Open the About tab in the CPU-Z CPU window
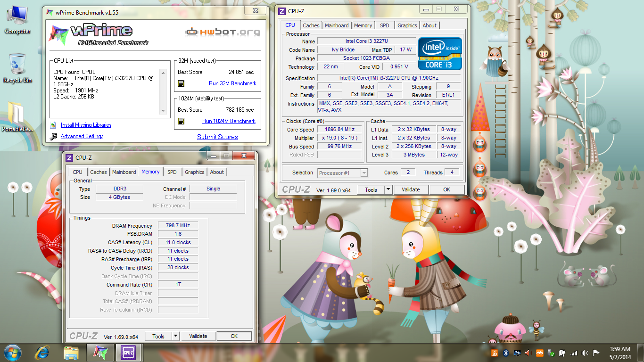 [429, 25]
